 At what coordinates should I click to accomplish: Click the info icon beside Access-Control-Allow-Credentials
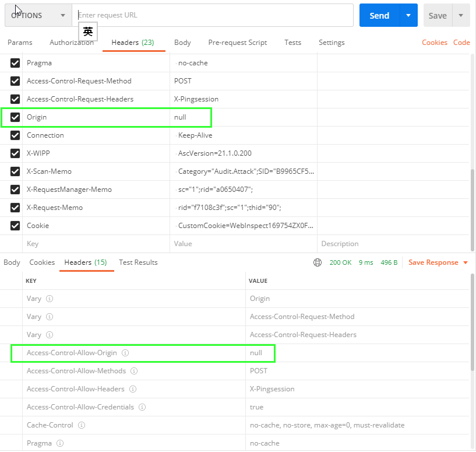[142, 407]
